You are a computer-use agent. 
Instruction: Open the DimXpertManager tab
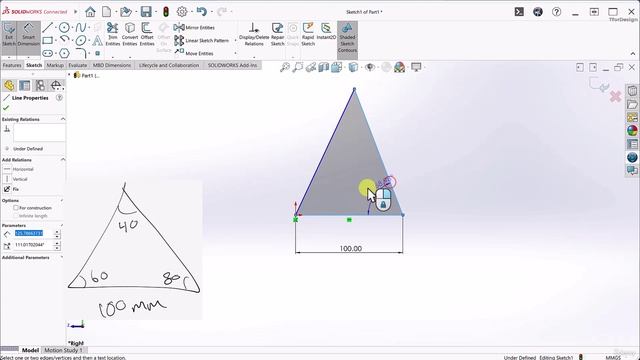tap(56, 85)
